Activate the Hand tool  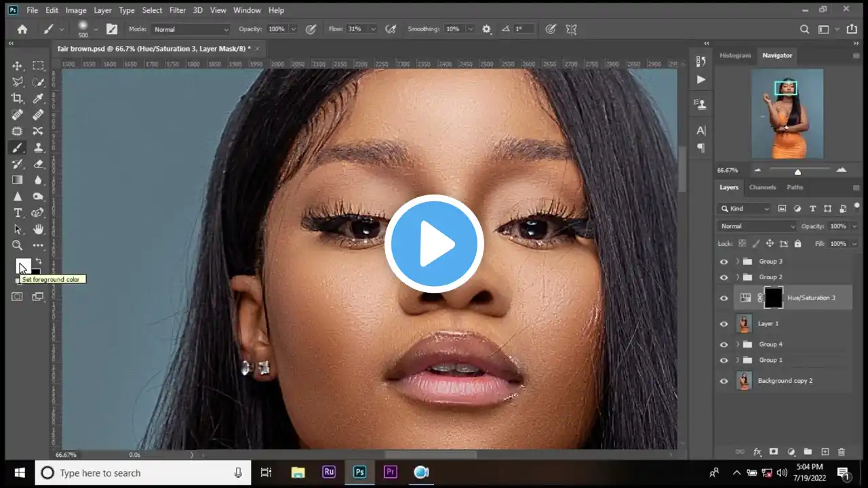tap(38, 229)
